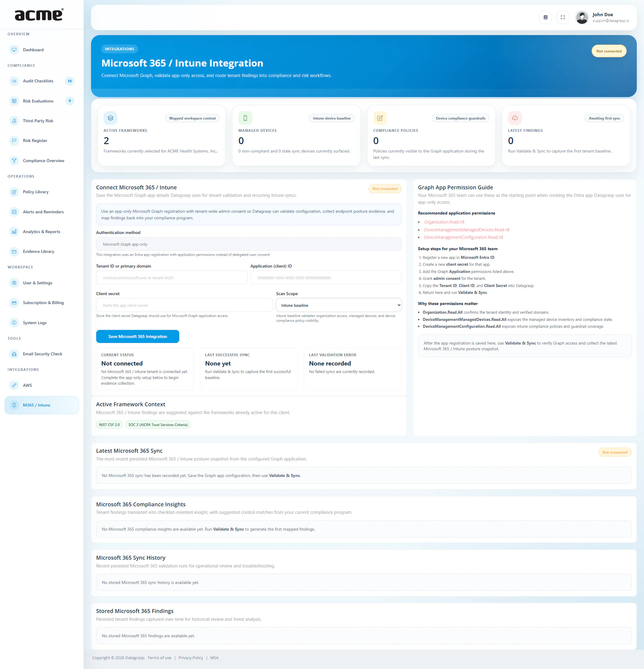The height and width of the screenshot is (669, 644).
Task: Click the Analytics & Reports chart icon
Action: (x=14, y=232)
